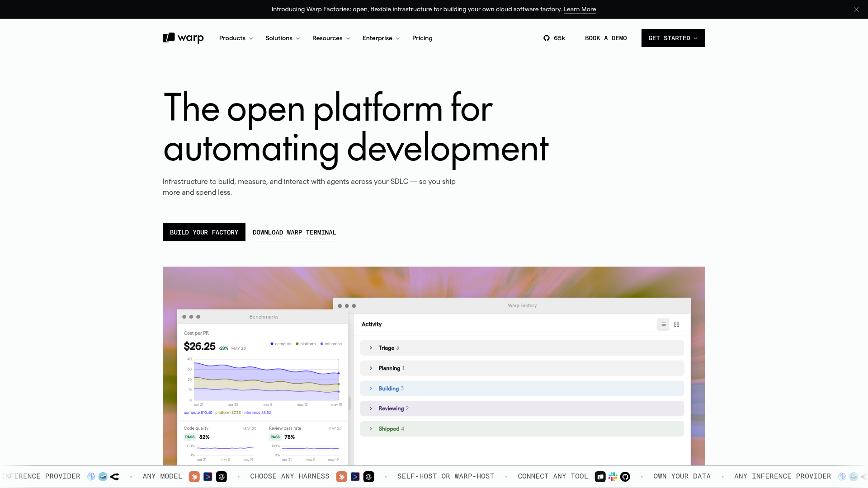
Task: Open the Resources dropdown menu
Action: pos(331,38)
